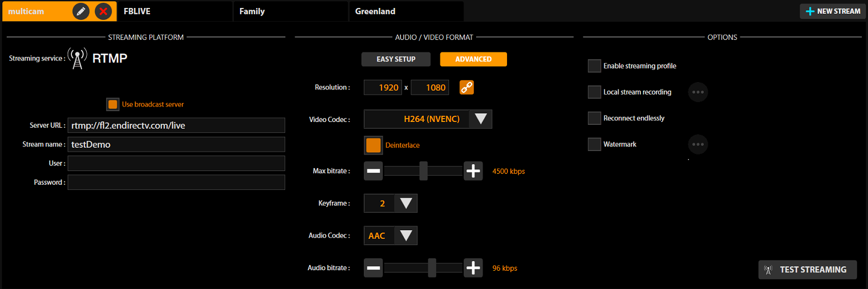868x289 pixels.
Task: Click the Server URL input field
Action: click(x=176, y=125)
